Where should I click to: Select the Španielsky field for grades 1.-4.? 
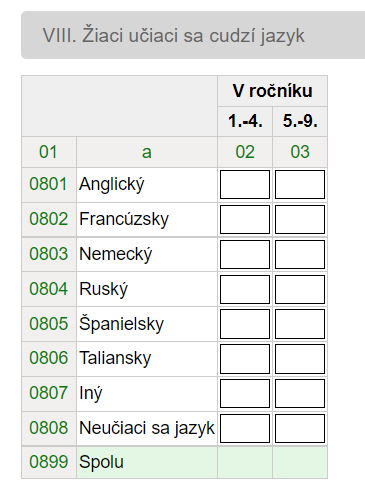click(245, 324)
